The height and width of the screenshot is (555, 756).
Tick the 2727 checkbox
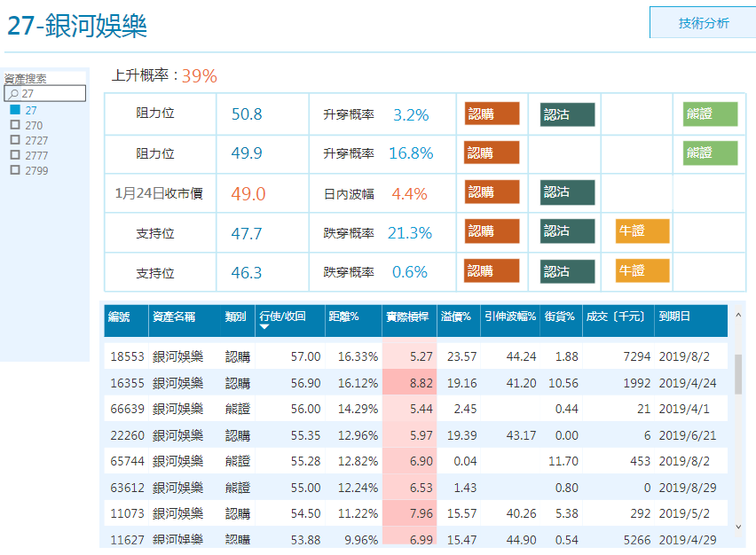pyautogui.click(x=15, y=140)
